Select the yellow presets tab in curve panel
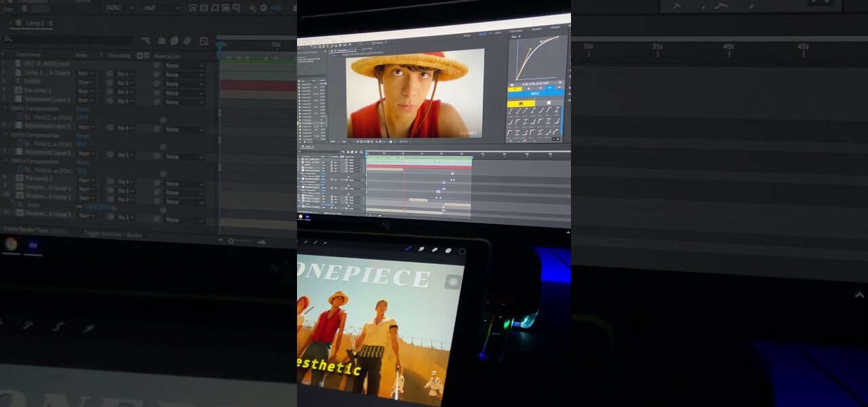Viewport: 868px width, 407px height. pos(521,103)
